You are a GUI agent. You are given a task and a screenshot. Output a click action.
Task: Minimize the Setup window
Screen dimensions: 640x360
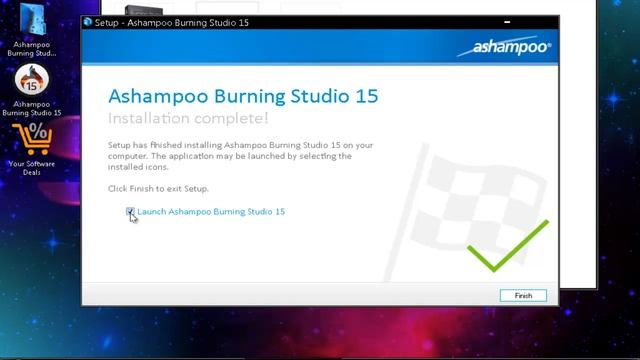click(x=507, y=22)
